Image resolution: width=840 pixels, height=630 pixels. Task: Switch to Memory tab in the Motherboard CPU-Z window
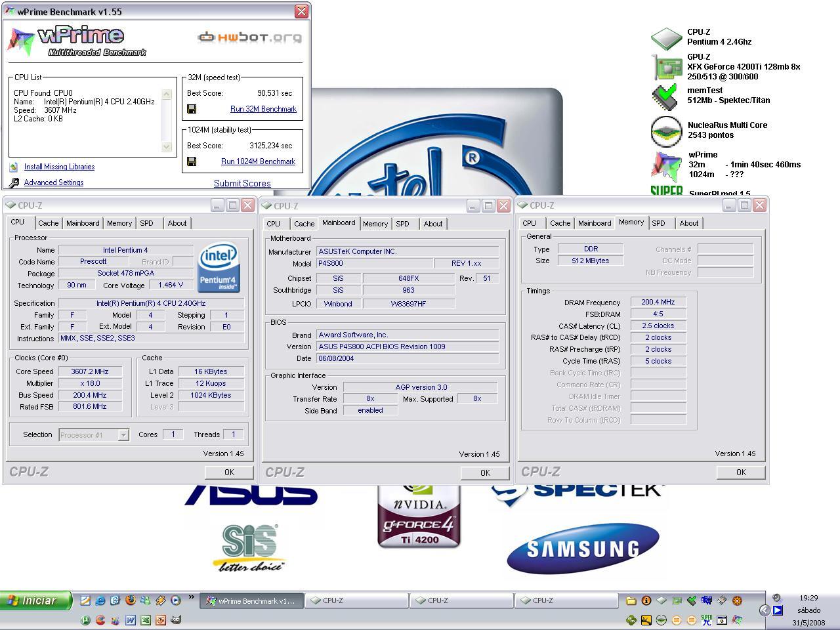[375, 224]
